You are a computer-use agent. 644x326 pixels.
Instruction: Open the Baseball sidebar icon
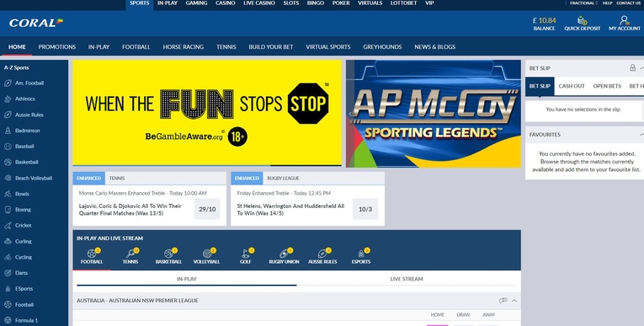[x=8, y=147]
